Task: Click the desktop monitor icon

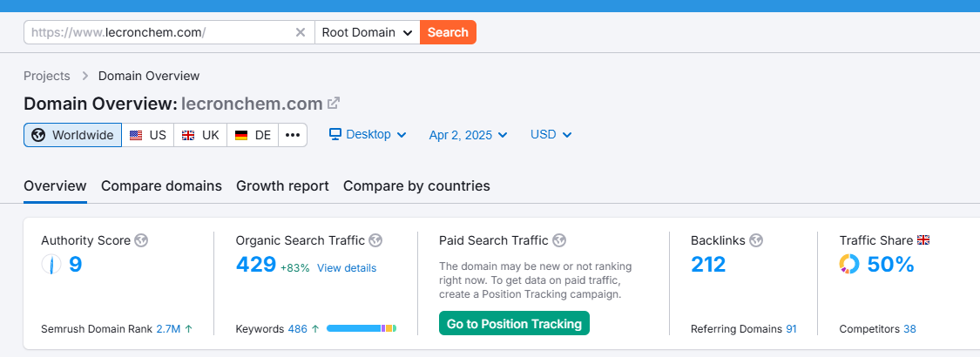Action: tap(335, 134)
